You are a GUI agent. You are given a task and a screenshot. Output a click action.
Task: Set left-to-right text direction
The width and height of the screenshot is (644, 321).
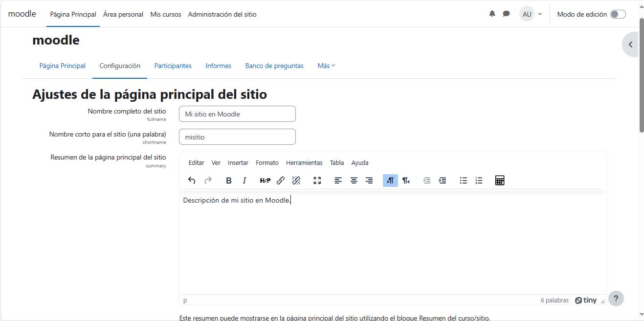click(x=390, y=181)
